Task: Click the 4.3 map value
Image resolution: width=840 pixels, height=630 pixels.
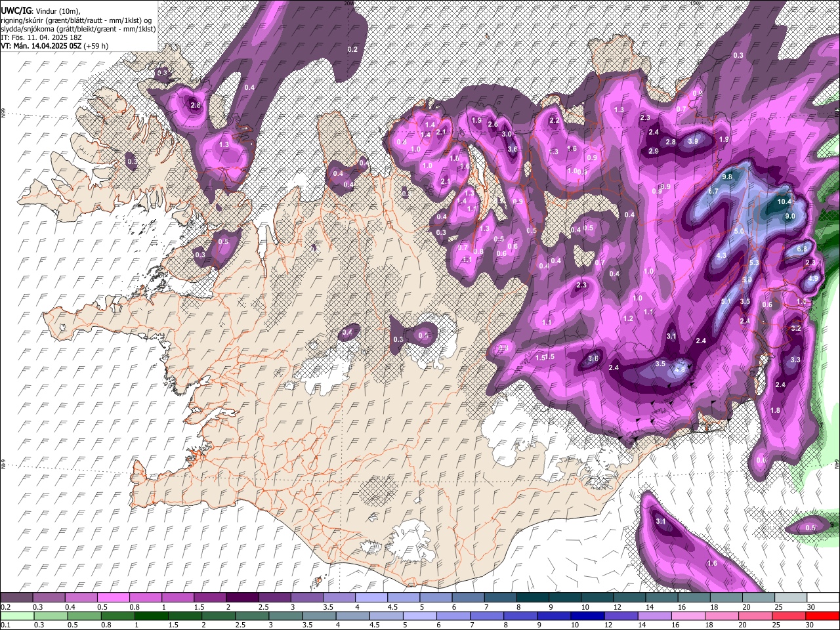Action: click(x=721, y=255)
